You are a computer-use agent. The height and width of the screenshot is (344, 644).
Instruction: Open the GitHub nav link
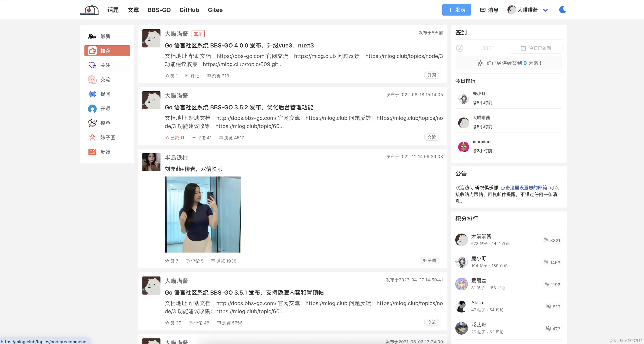(189, 10)
